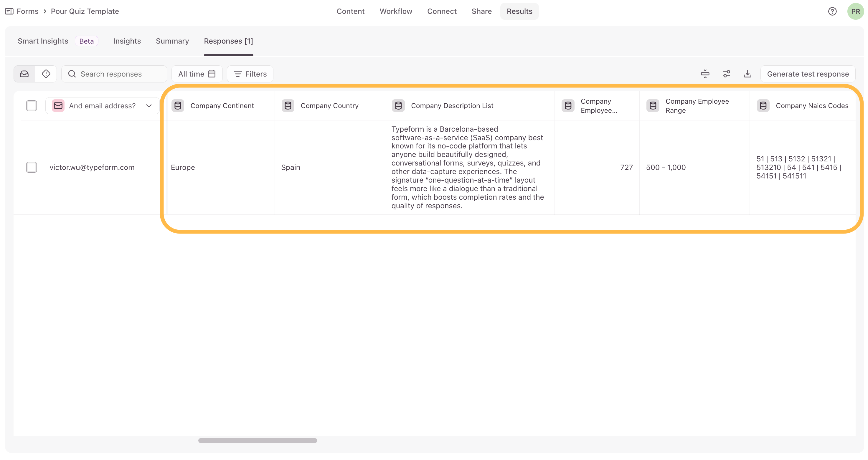This screenshot has width=868, height=460.
Task: Click Generate test response button
Action: pyautogui.click(x=807, y=74)
